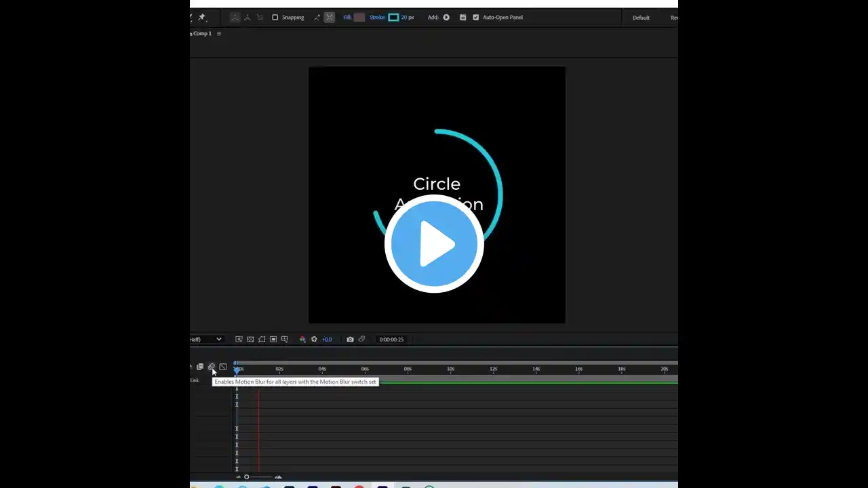Uncheck the Auto-Open Panel checkbox
This screenshot has height=488, width=868.
tap(475, 18)
